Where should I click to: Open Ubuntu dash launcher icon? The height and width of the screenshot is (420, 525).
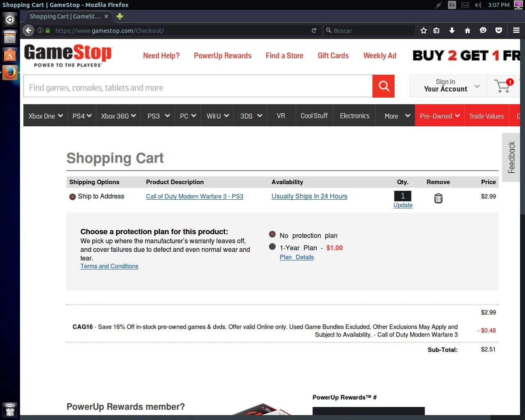pyautogui.click(x=10, y=19)
